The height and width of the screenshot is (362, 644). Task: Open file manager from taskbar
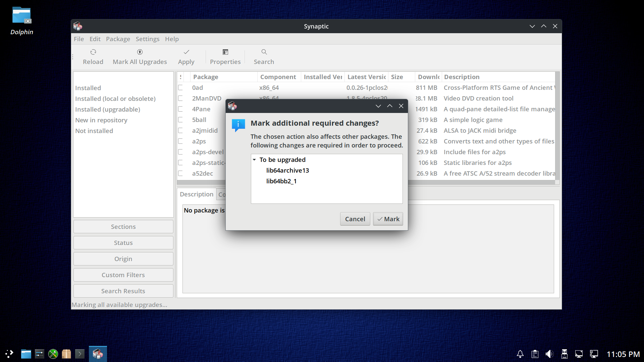[26, 354]
